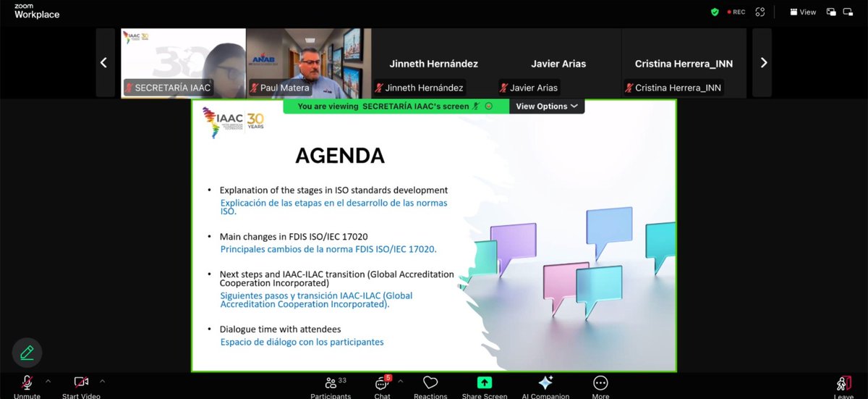The width and height of the screenshot is (868, 399).
Task: Click the green encryption shield icon
Action: (715, 12)
